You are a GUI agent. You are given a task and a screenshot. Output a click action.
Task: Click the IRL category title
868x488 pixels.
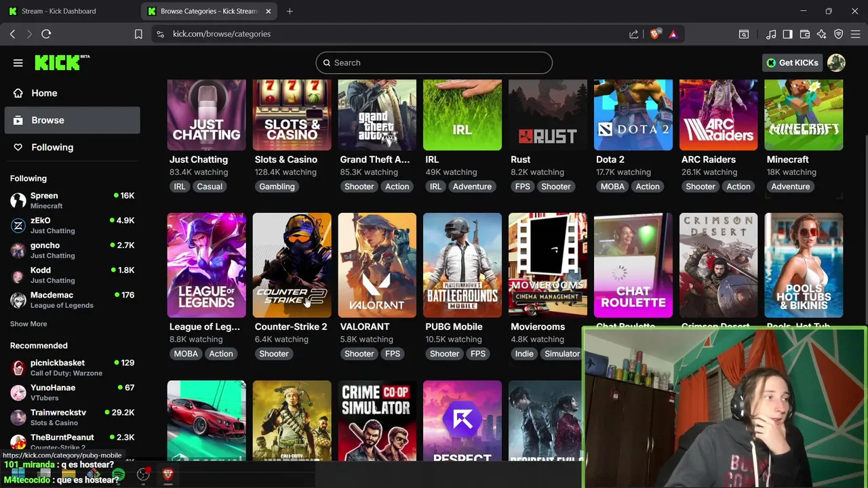pyautogui.click(x=432, y=159)
